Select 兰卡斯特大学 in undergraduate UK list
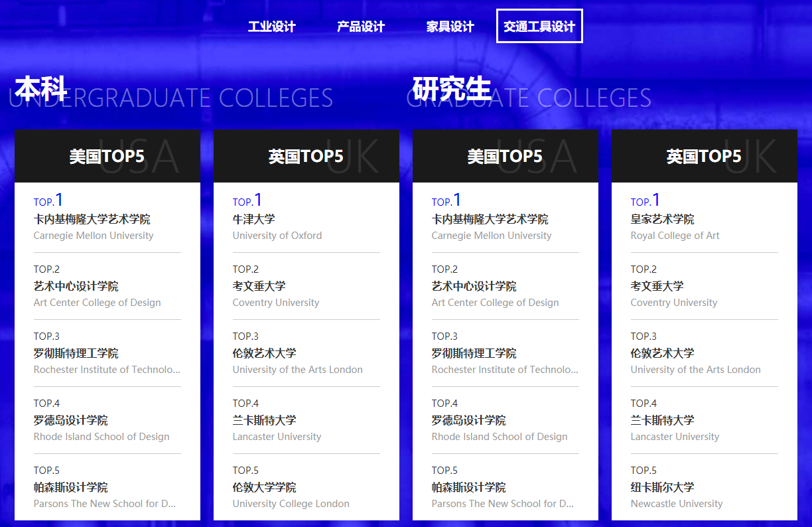812x527 pixels. point(265,420)
